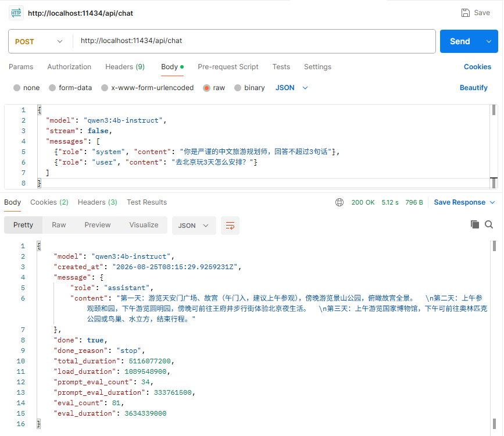The image size is (504, 436).
Task: Open the Headers (9) request tab
Action: [x=125, y=67]
